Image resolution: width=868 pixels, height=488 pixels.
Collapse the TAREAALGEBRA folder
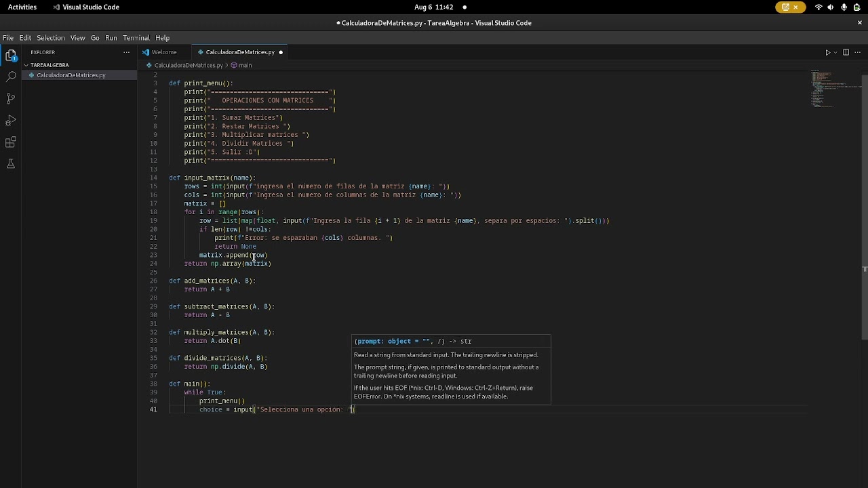(27, 65)
